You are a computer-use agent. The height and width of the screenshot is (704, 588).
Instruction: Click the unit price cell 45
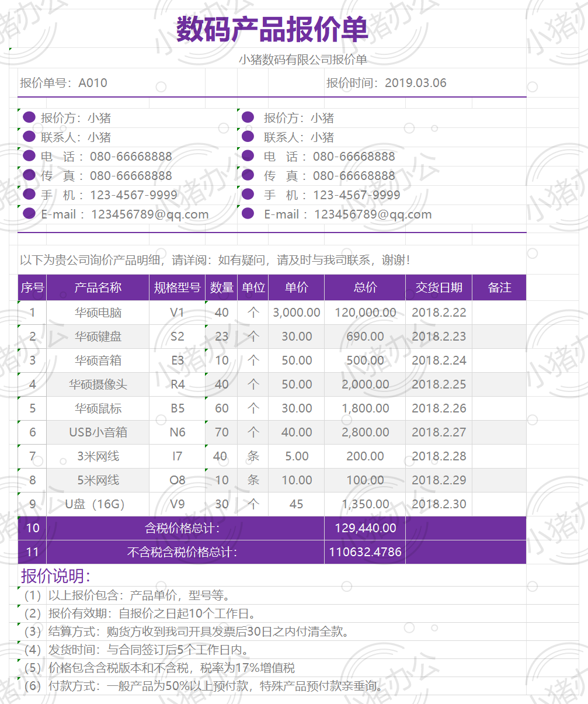pyautogui.click(x=297, y=504)
